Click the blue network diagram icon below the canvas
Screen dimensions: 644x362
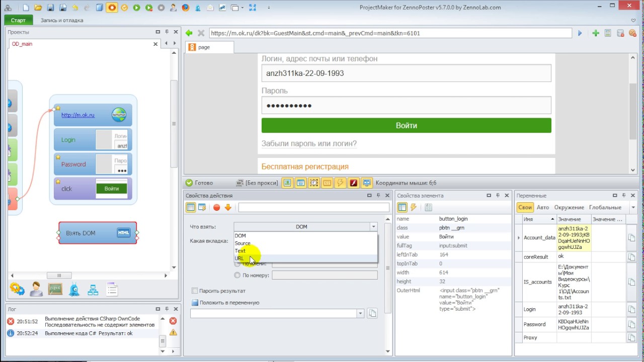tap(93, 290)
